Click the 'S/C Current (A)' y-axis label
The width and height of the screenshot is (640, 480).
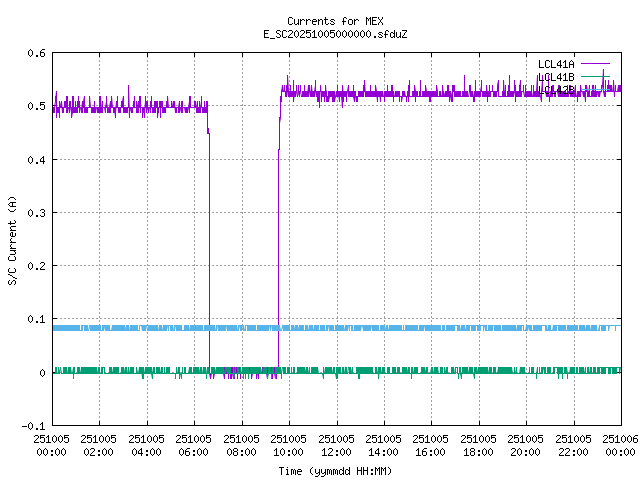coord(13,240)
